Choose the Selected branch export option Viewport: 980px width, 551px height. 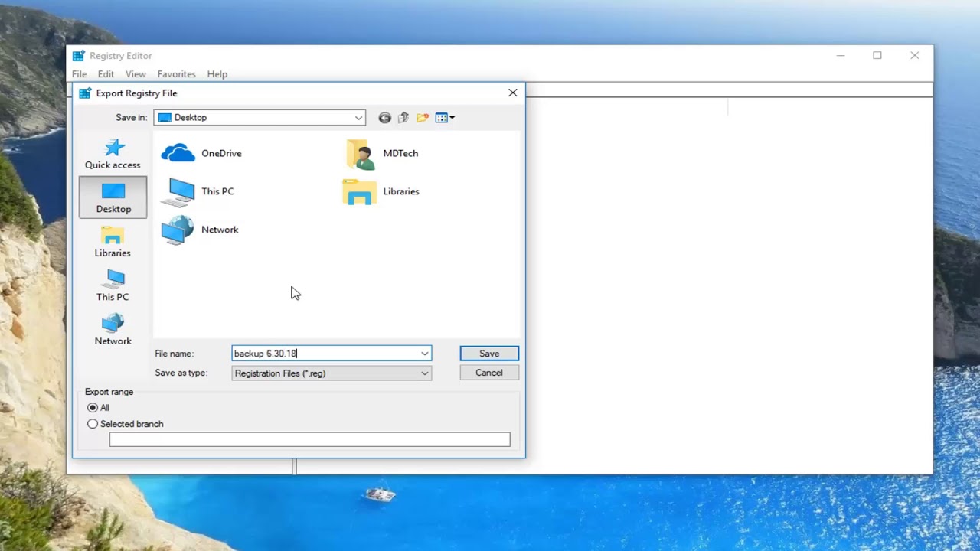point(93,423)
